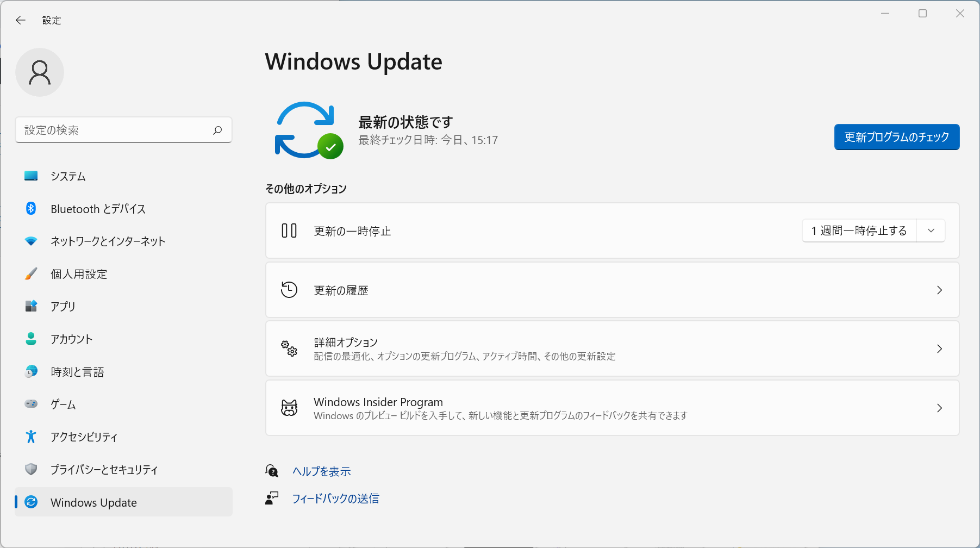Click the 更新の一時停止 label
The width and height of the screenshot is (980, 548).
pos(352,231)
